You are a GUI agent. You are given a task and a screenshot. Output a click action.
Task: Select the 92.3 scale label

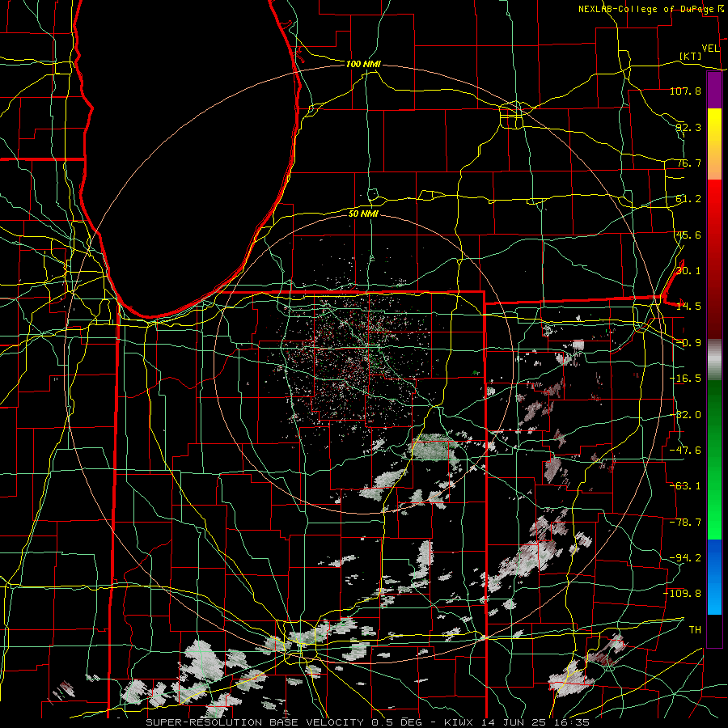(x=688, y=127)
